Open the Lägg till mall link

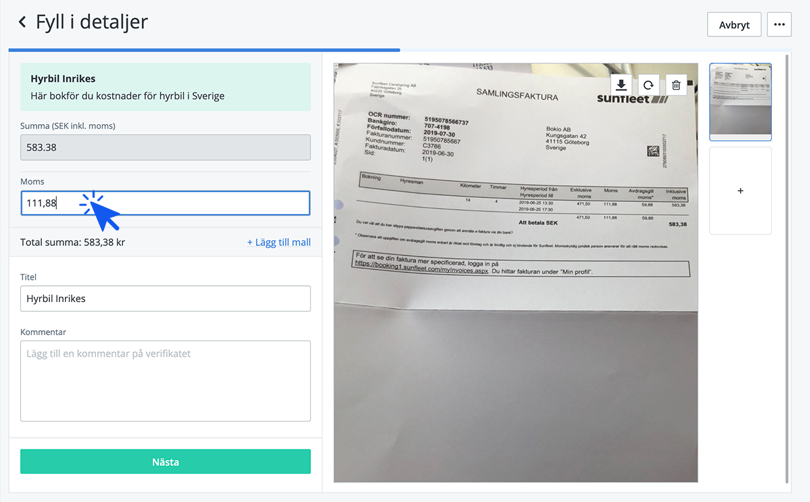pos(279,242)
